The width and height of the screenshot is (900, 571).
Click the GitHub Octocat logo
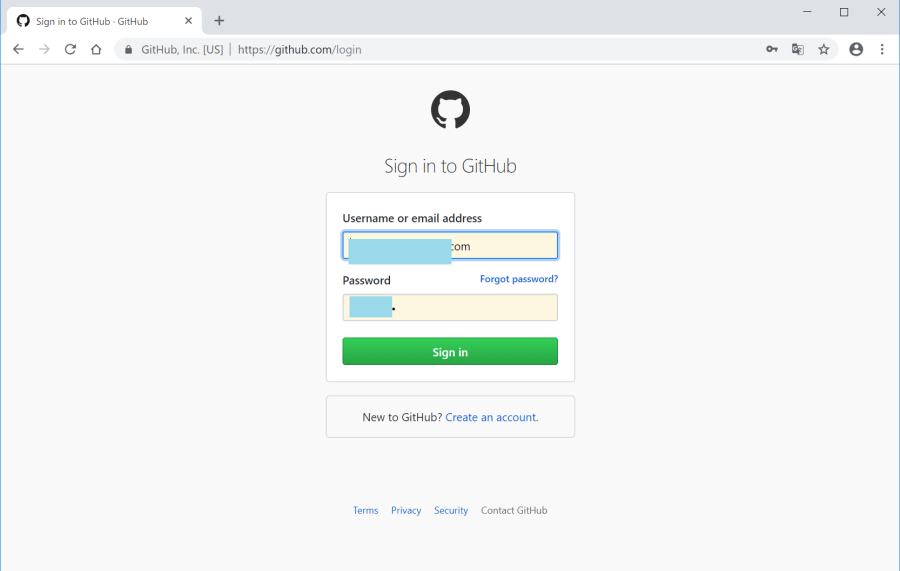[450, 110]
